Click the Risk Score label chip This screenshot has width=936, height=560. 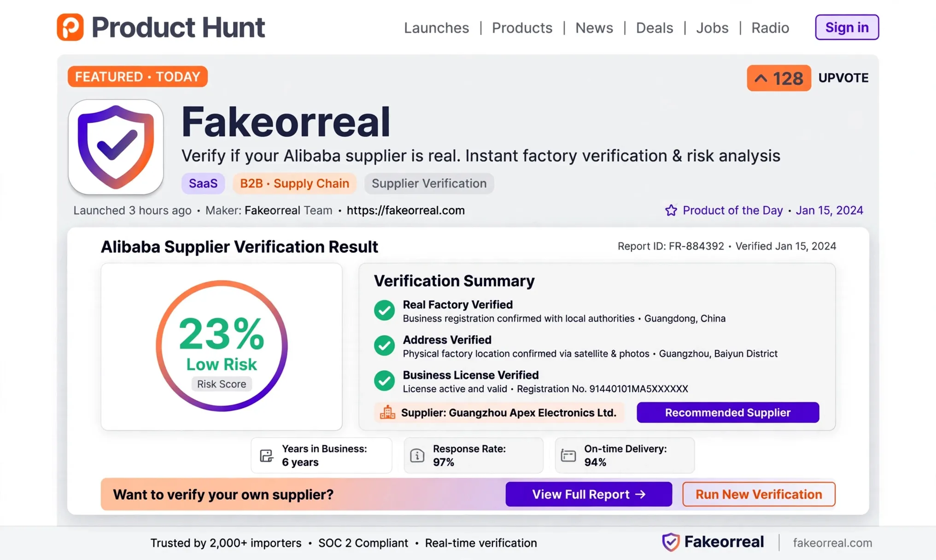click(x=222, y=384)
